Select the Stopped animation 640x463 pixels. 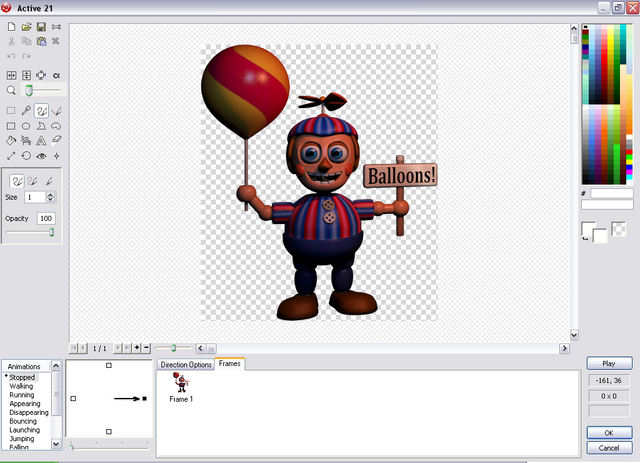tap(22, 377)
